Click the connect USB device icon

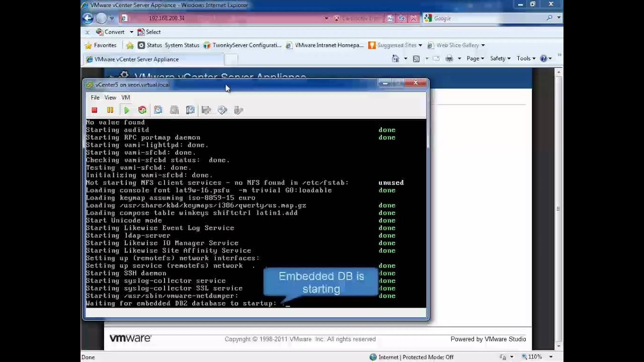[238, 110]
